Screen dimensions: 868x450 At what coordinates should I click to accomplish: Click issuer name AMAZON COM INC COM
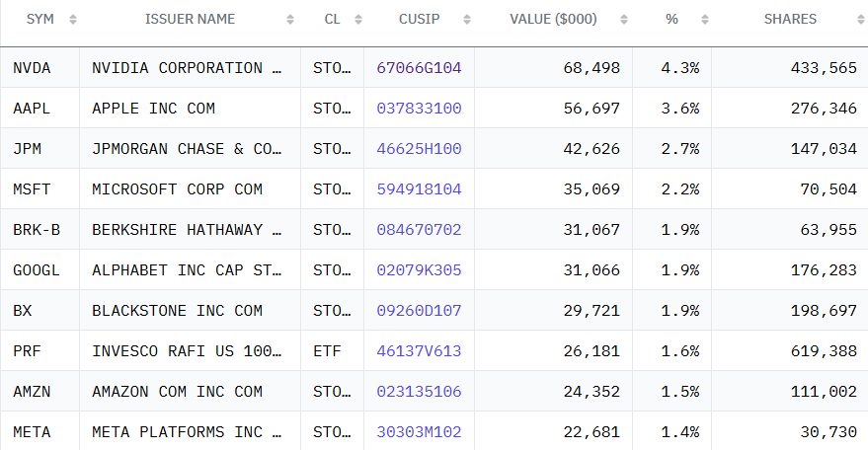(x=177, y=391)
